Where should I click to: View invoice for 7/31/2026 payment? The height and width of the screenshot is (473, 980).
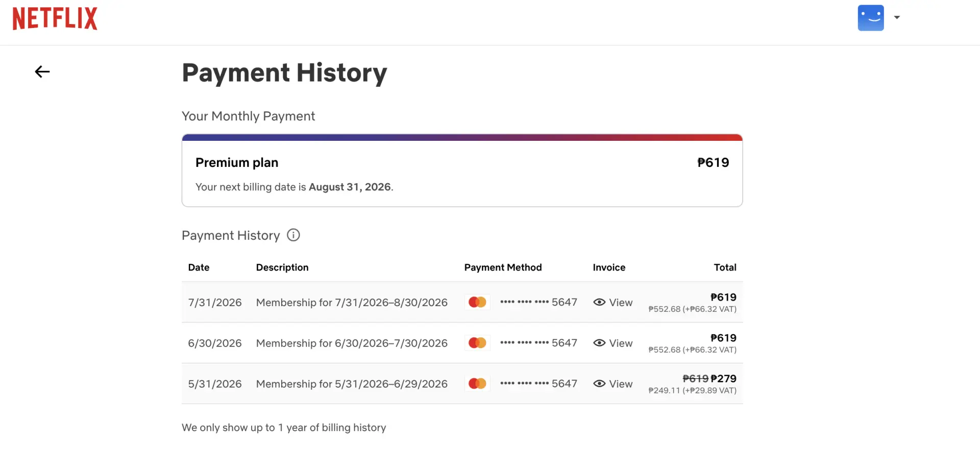click(x=613, y=303)
